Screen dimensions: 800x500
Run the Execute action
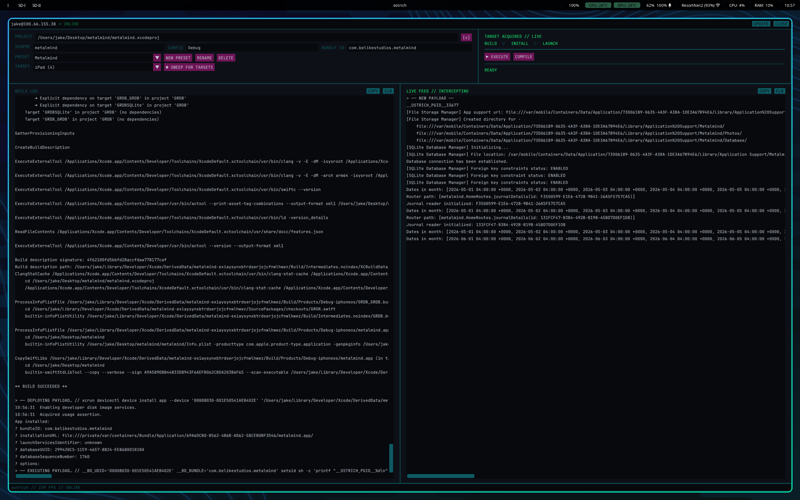tap(497, 57)
